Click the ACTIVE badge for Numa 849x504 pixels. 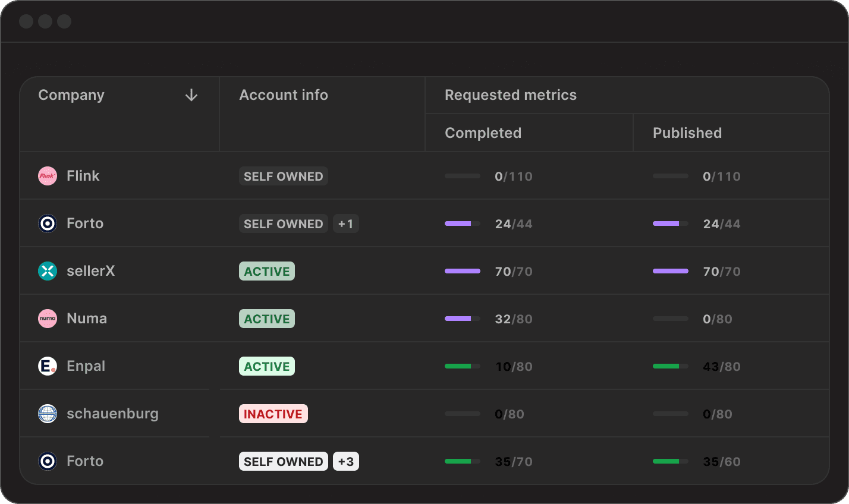click(x=267, y=319)
